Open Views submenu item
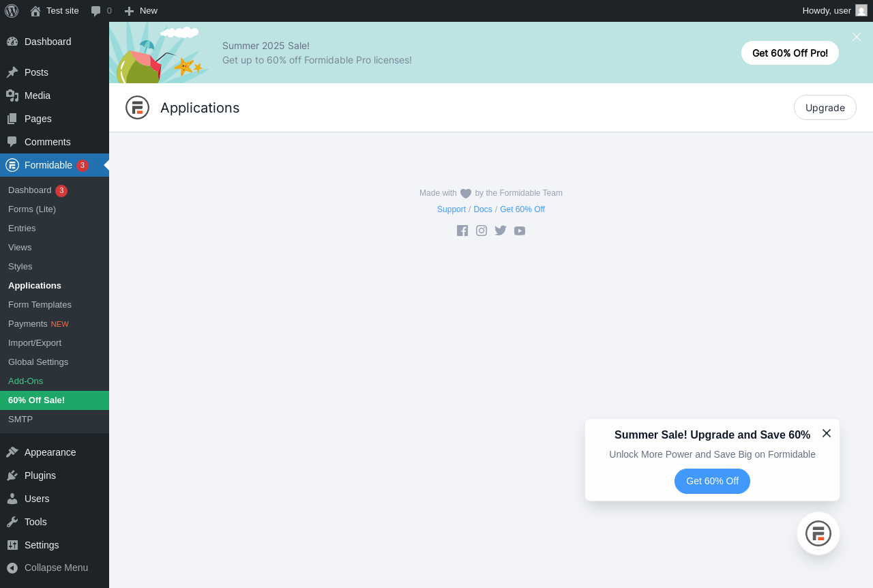The width and height of the screenshot is (873, 588). [x=55, y=248]
